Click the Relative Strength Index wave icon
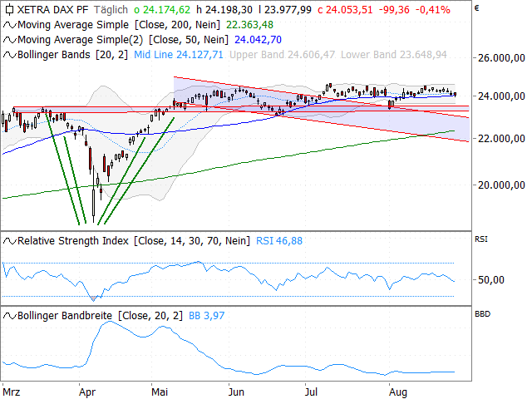 tap(9, 241)
